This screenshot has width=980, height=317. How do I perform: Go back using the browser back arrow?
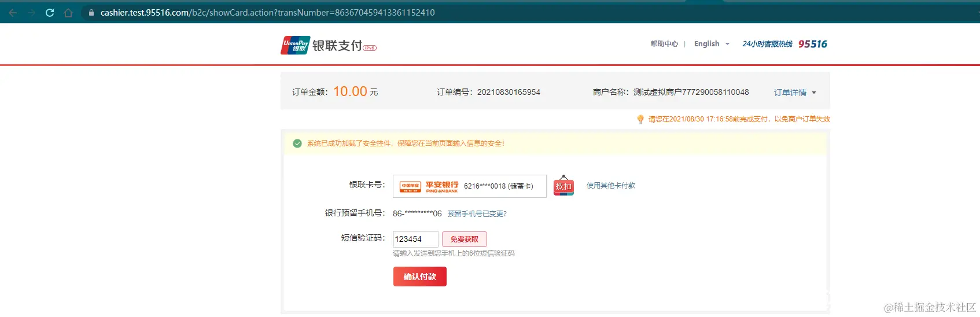13,13
